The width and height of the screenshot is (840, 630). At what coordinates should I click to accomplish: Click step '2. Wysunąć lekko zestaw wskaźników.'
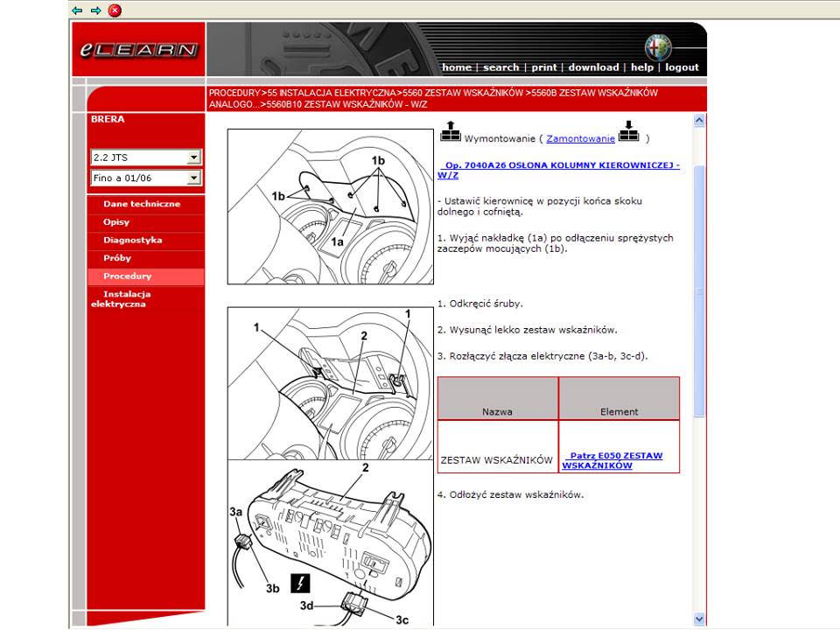point(527,330)
